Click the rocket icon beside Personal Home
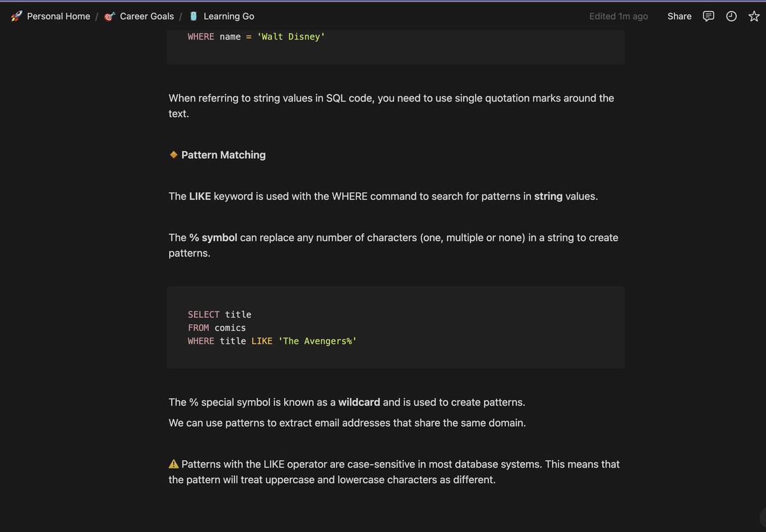Image resolution: width=766 pixels, height=532 pixels. (x=17, y=16)
